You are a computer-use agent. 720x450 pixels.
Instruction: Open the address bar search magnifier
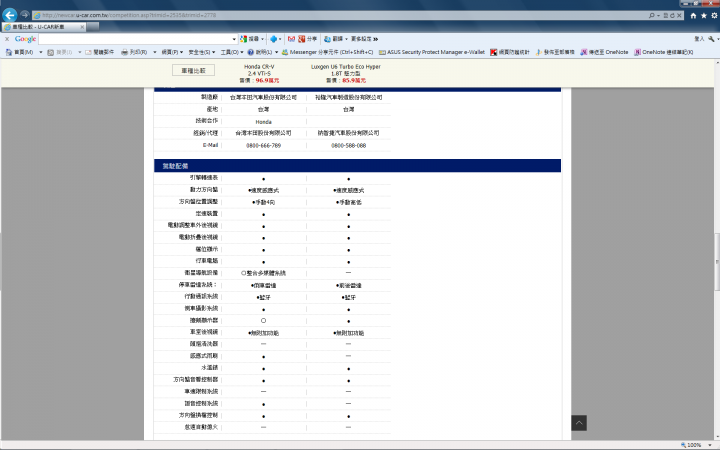coord(652,15)
